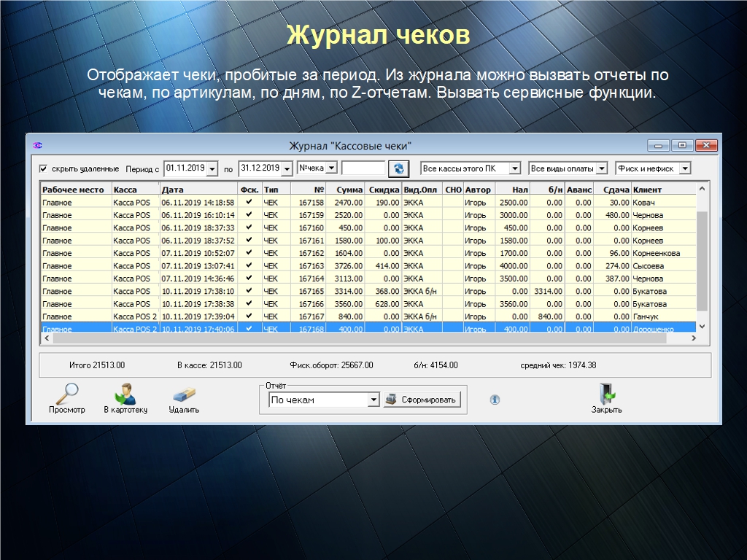Open Просмотр magnifier icon

(x=66, y=394)
